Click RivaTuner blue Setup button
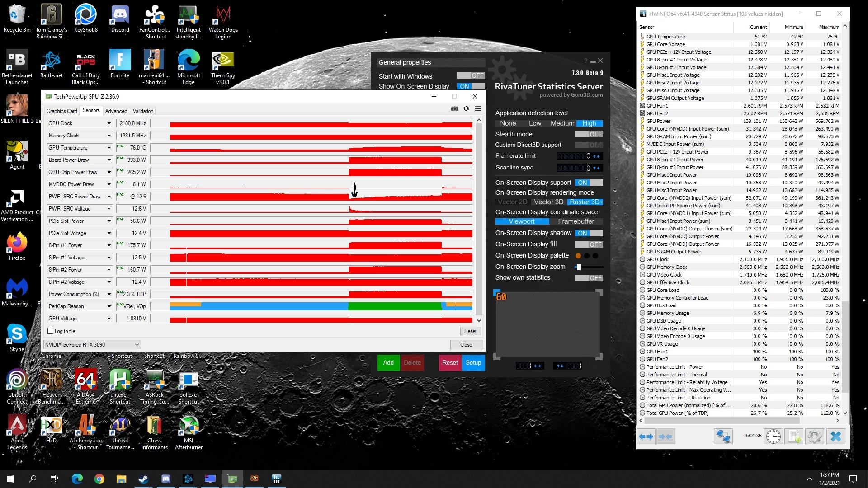Screen dimensions: 868x488 473,362
